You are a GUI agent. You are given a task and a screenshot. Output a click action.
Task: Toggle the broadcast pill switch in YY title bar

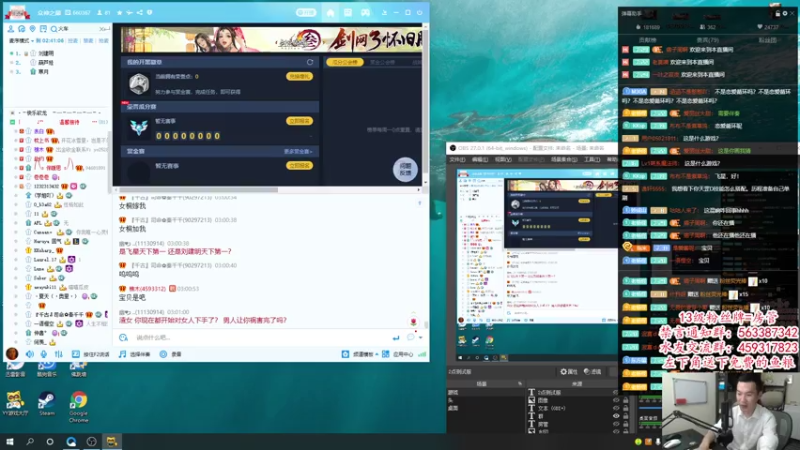(x=306, y=12)
